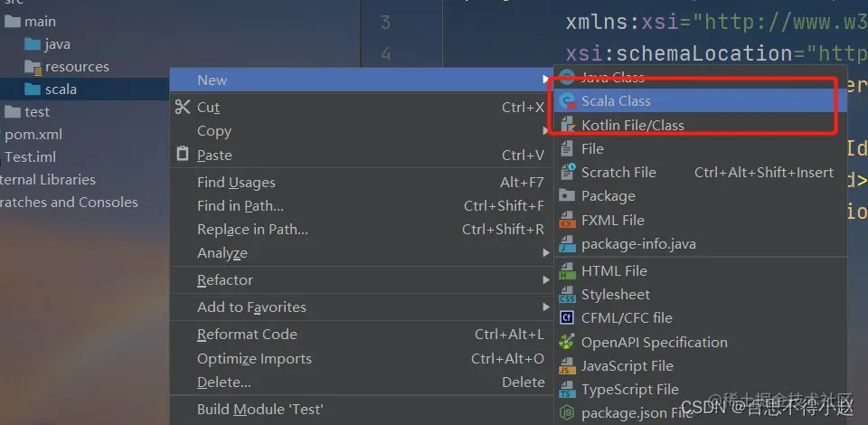
Task: Select pom.xml in project tree
Action: point(33,135)
